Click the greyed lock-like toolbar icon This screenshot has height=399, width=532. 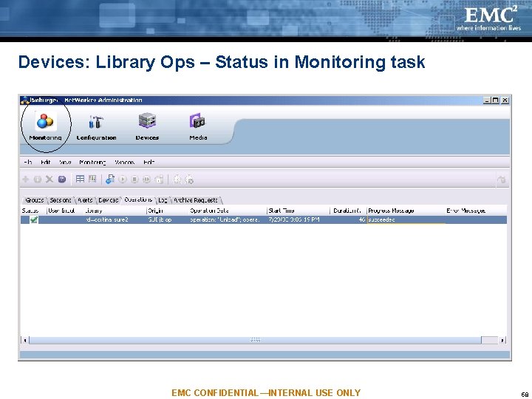[159, 179]
